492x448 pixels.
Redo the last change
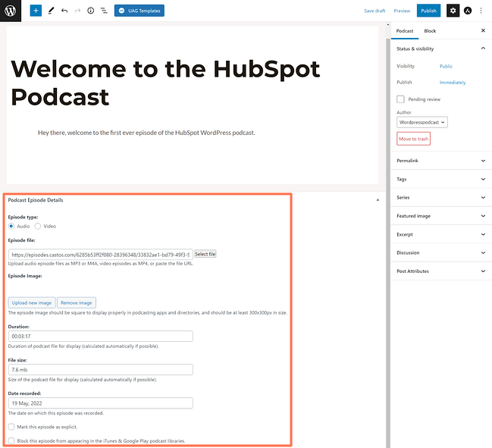coord(77,11)
